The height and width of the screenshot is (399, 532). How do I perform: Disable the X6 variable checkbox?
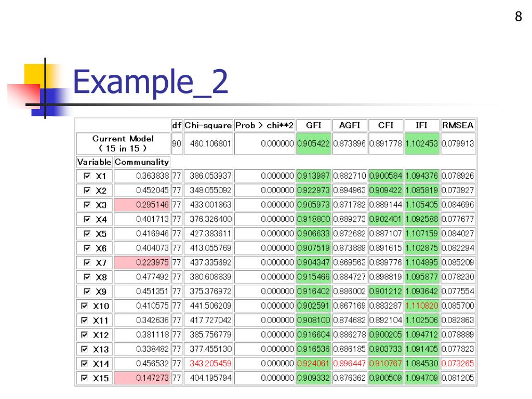coord(87,248)
